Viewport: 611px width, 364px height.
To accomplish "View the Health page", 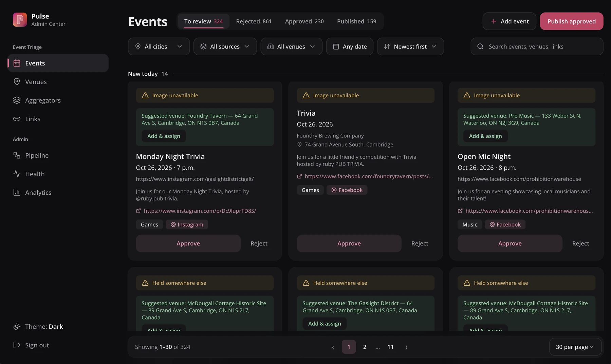I will point(58,174).
